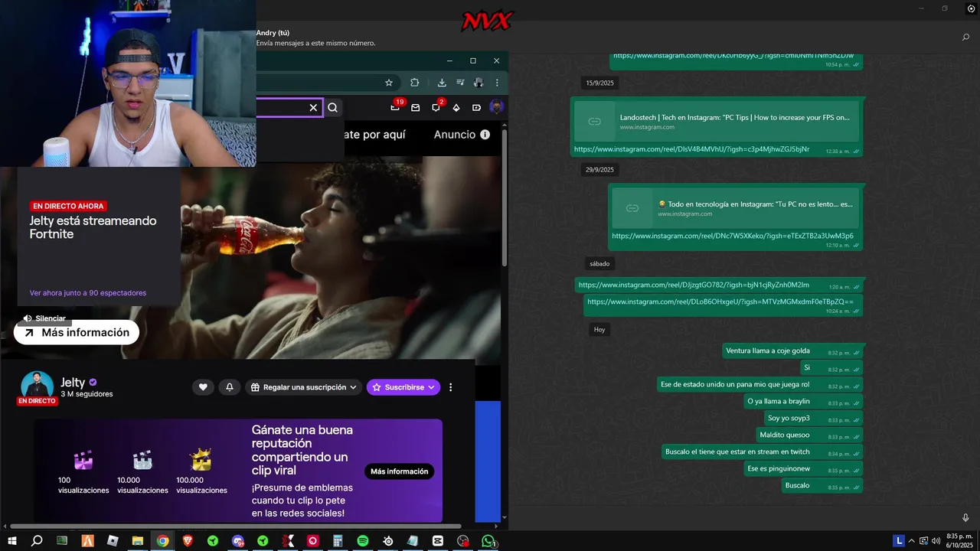This screenshot has height=551, width=980.
Task: Click 'Andry (tú)' chat header name
Action: 273,33
